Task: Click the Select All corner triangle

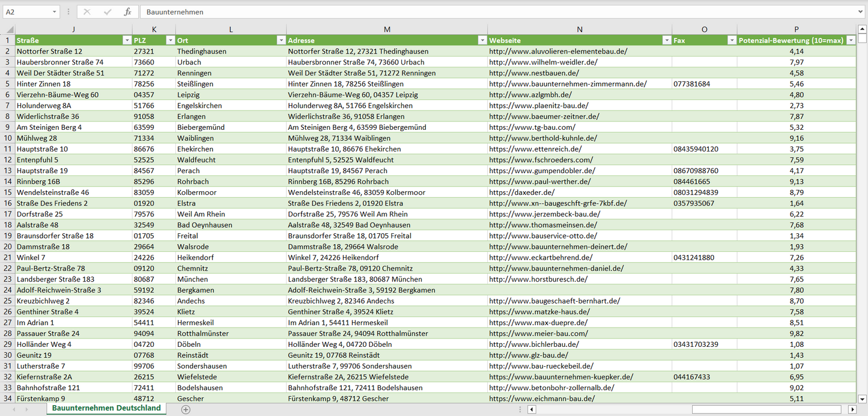Action: click(9, 29)
